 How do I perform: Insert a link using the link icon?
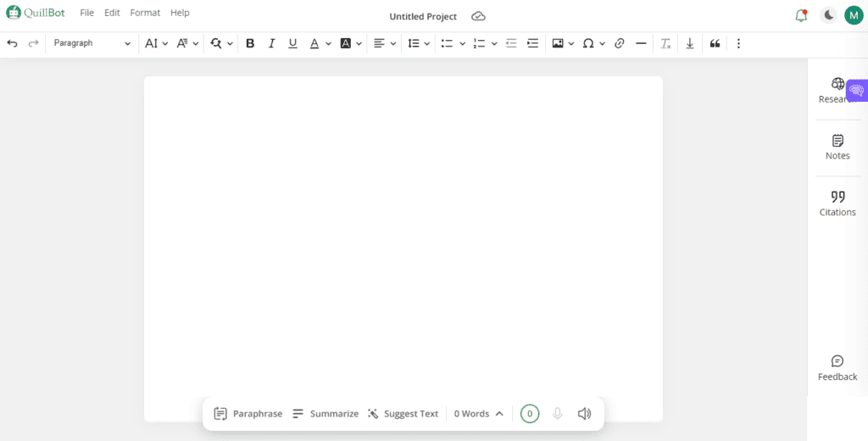tap(619, 43)
